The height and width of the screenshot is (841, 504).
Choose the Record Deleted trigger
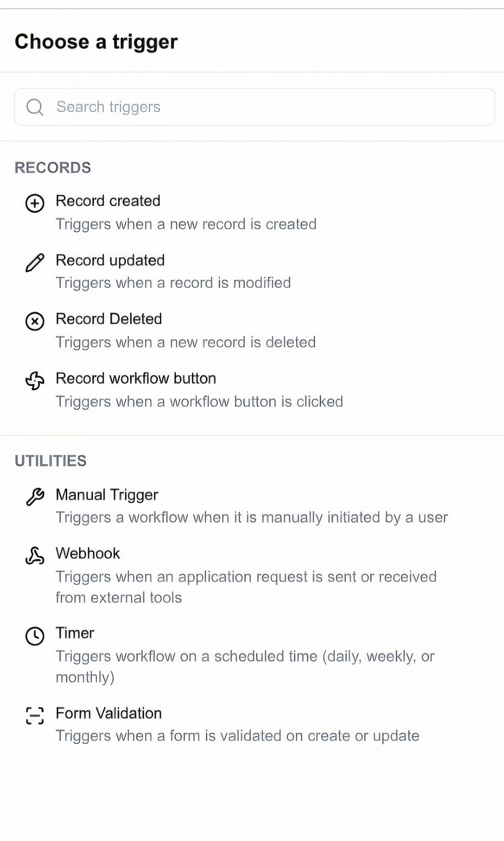click(109, 319)
